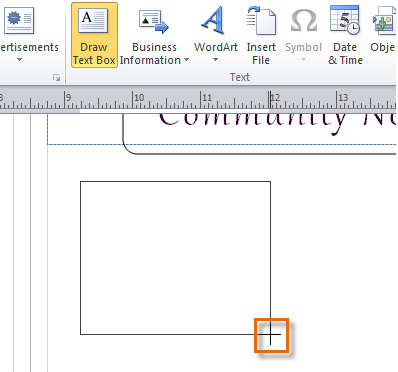Image resolution: width=398 pixels, height=372 pixels.
Task: Expand the Business Information dropdown arrow
Action: tap(186, 60)
